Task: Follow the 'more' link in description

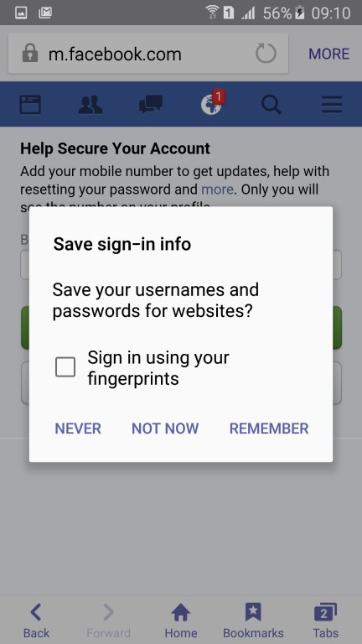Action: pos(217,190)
